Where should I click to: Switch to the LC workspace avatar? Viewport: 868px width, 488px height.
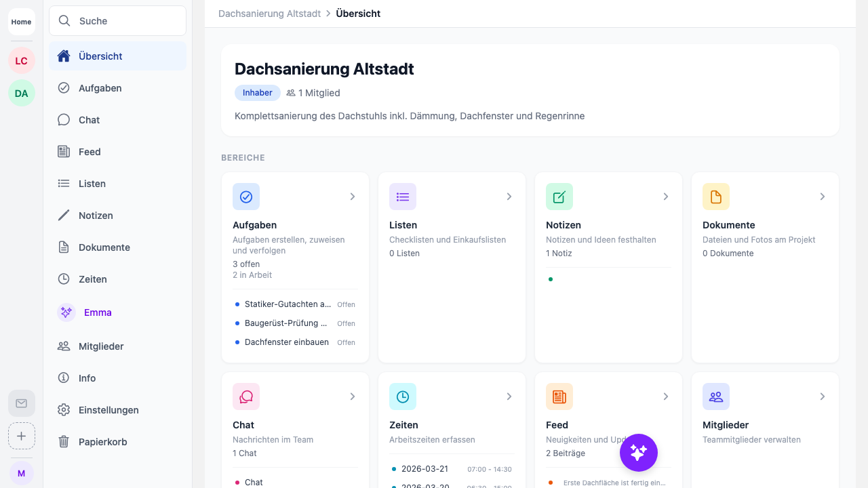(21, 61)
